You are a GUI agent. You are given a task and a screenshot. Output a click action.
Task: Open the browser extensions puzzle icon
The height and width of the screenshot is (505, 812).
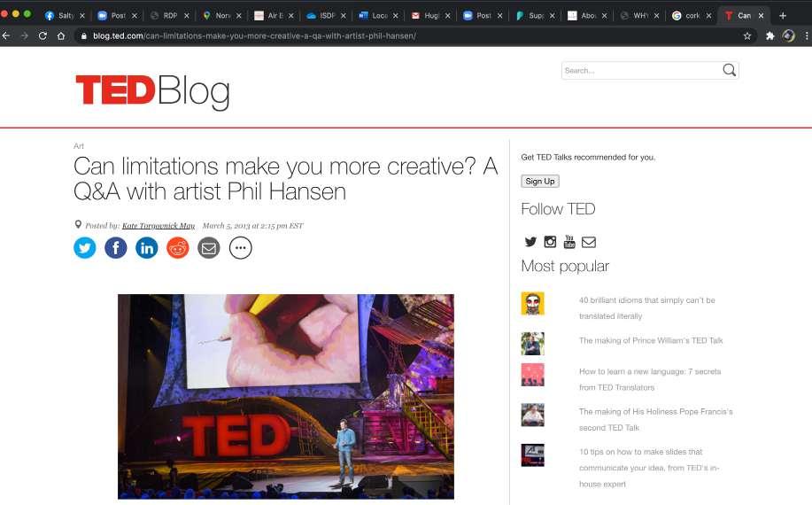(770, 35)
